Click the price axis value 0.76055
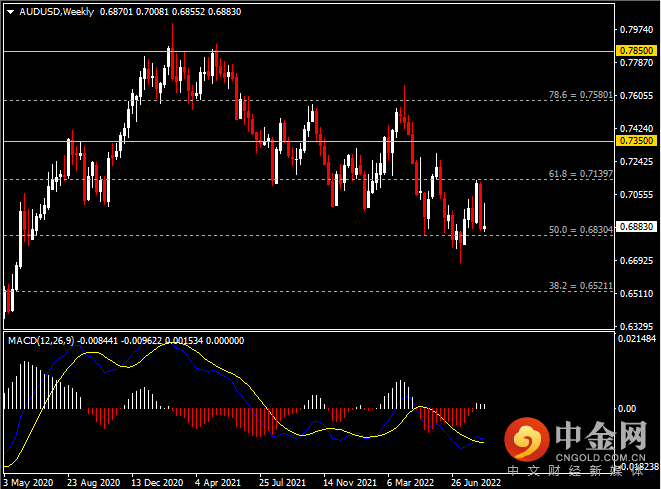The height and width of the screenshot is (489, 661). coord(636,96)
